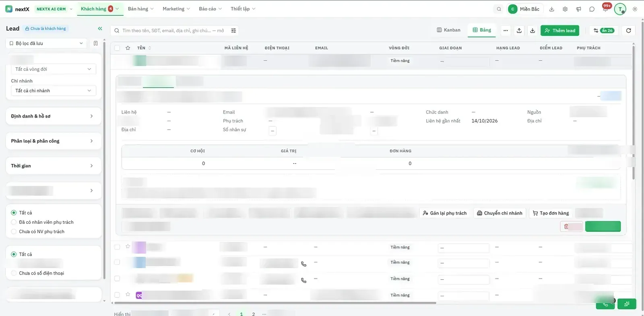Open the Tất cả chi nhánh dropdown
The width and height of the screenshot is (644, 316).
tap(54, 91)
